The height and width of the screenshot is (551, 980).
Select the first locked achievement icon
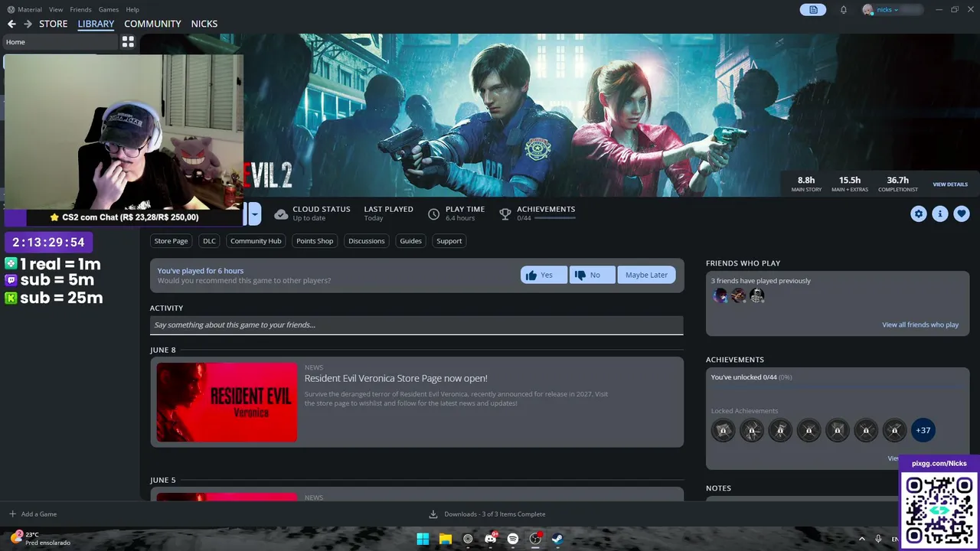pyautogui.click(x=723, y=430)
